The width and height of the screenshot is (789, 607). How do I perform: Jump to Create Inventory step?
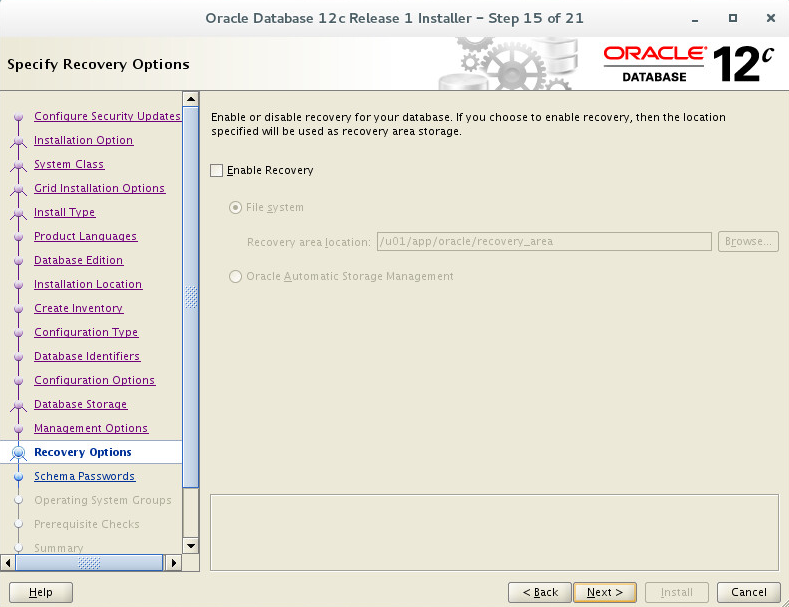[78, 309]
